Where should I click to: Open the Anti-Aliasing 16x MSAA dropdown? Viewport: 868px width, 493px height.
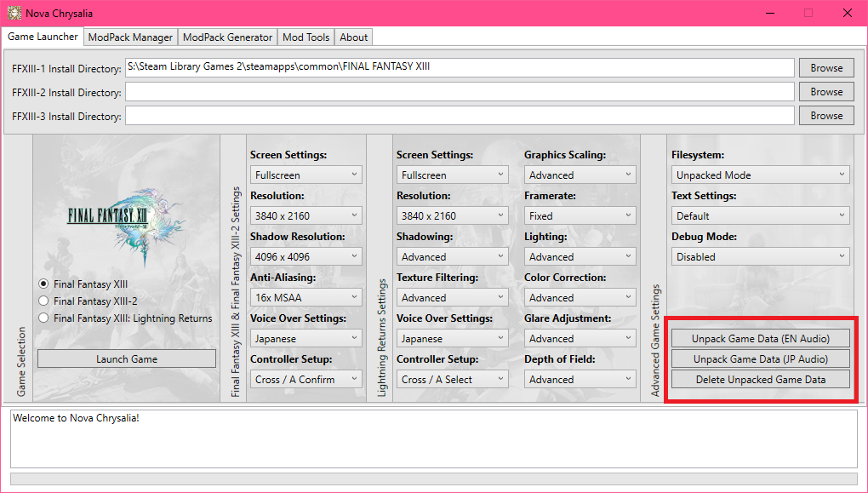306,297
